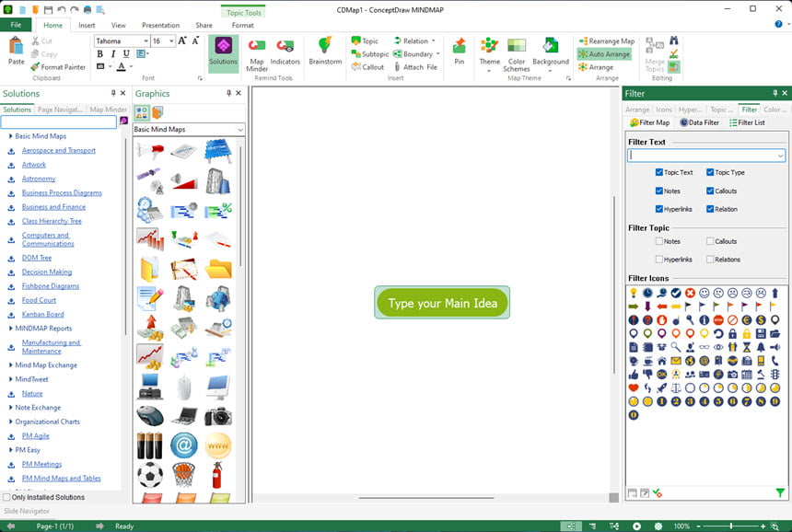Check the Relations checkbox under Filter Topic
Image resolution: width=792 pixels, height=532 pixels.
click(x=710, y=259)
